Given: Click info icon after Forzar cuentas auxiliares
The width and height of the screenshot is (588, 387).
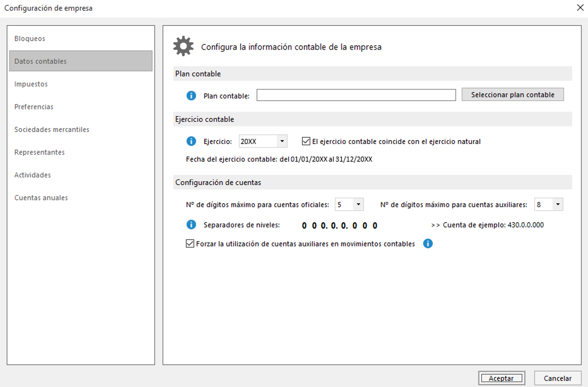Looking at the screenshot, I should tap(428, 243).
